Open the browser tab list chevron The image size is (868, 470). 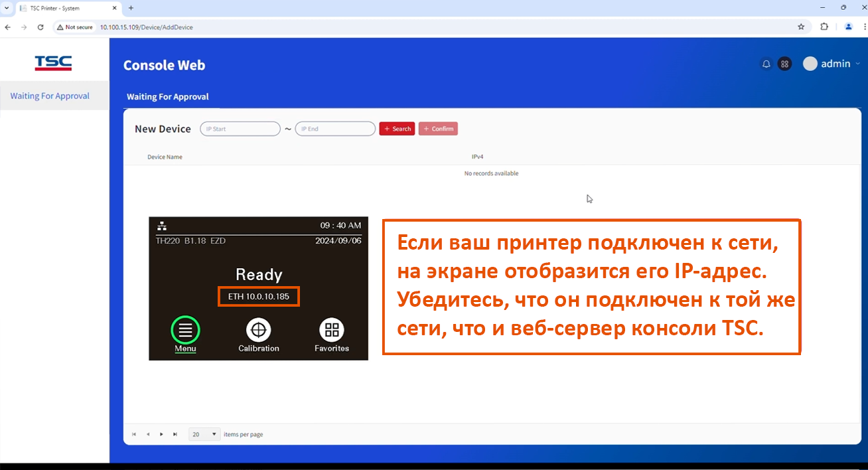[7, 8]
